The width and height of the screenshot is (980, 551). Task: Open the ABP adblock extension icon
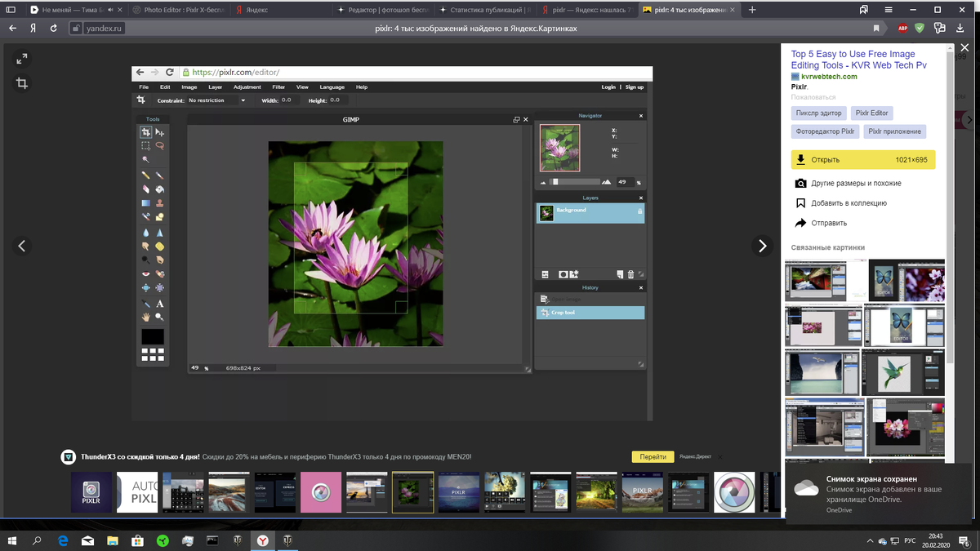(902, 28)
